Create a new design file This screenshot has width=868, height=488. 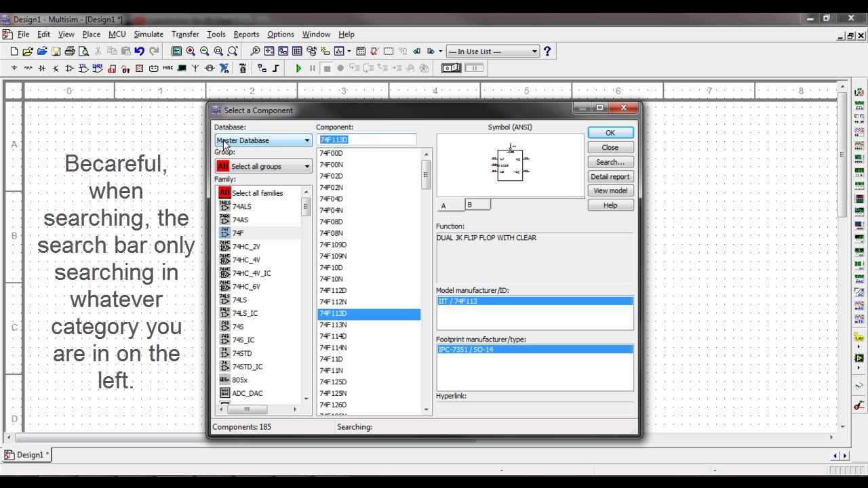14,52
